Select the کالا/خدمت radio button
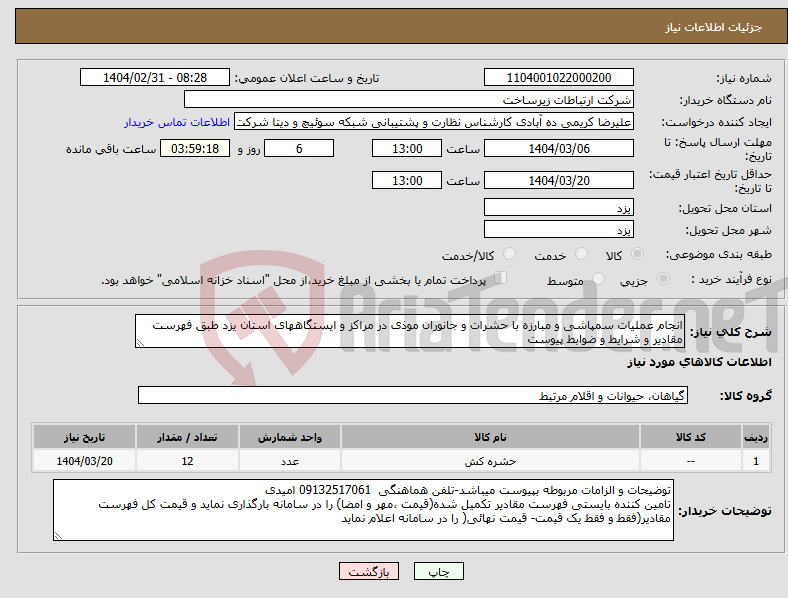Viewport: 788px width, 598px height. pos(510,254)
